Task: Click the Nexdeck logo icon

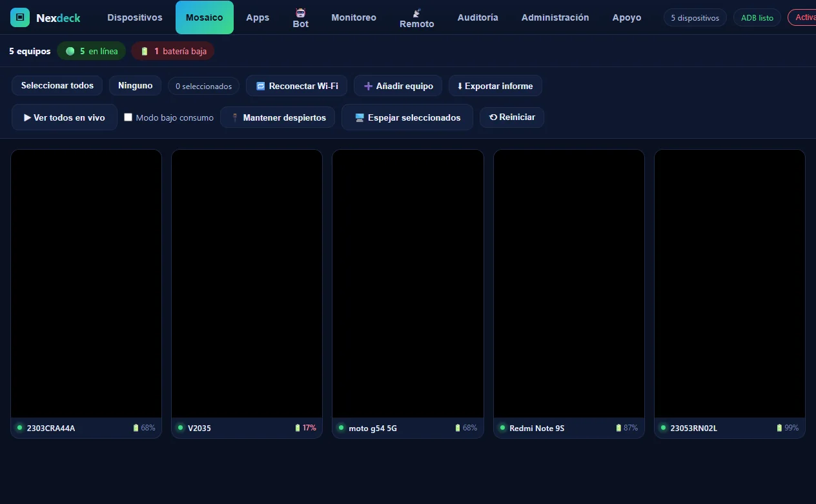Action: (20, 17)
